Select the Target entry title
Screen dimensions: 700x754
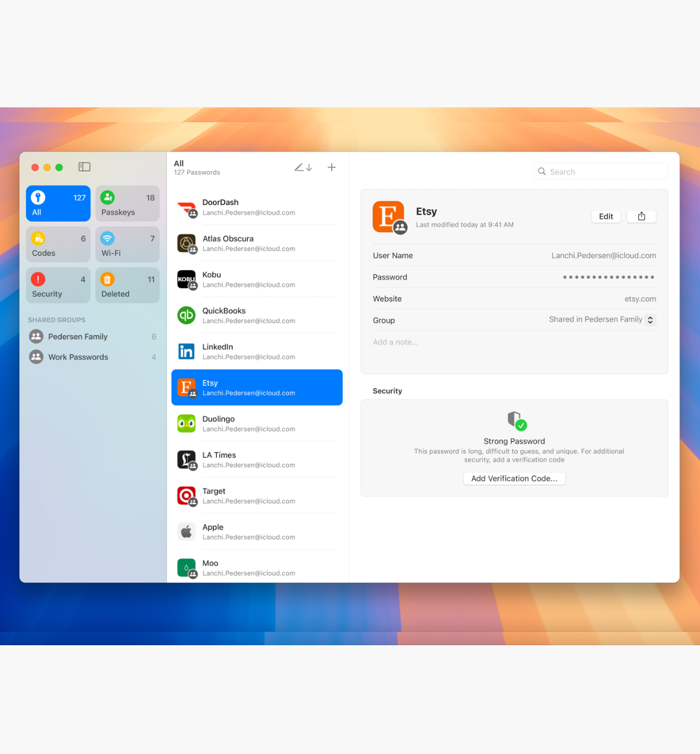click(x=214, y=491)
